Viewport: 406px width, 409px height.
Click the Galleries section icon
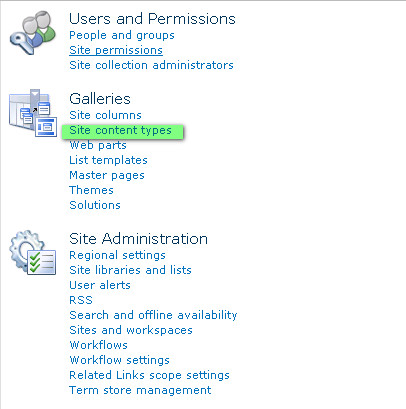pyautogui.click(x=33, y=113)
